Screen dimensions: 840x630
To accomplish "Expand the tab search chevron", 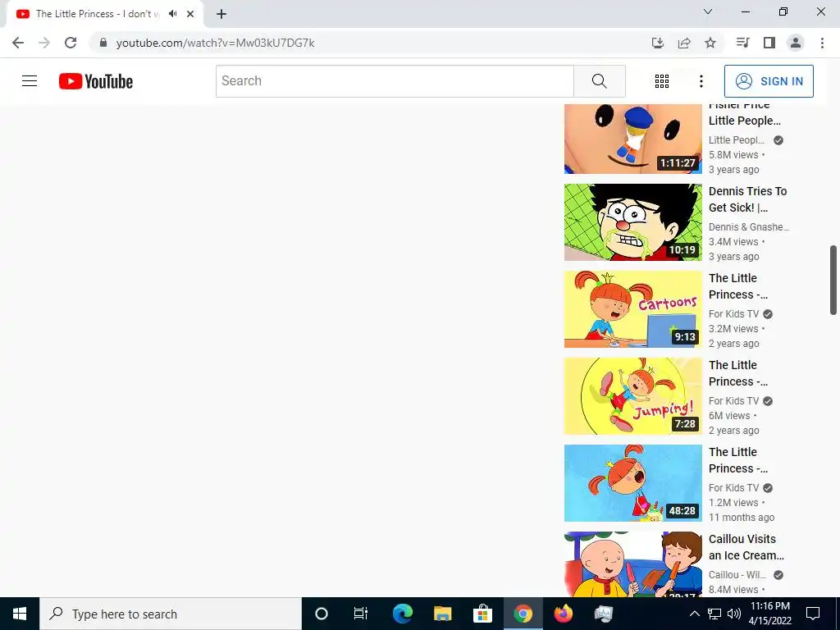I will point(708,11).
